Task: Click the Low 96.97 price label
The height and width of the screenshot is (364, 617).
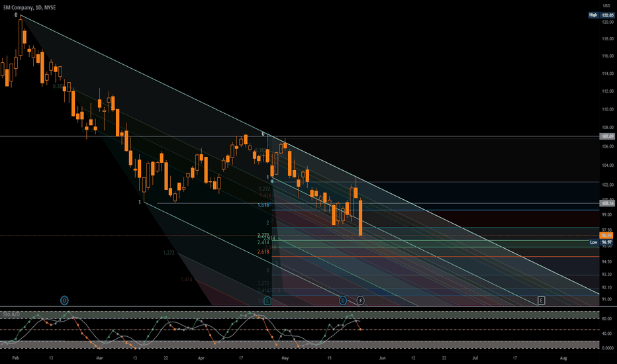Action: [x=601, y=242]
